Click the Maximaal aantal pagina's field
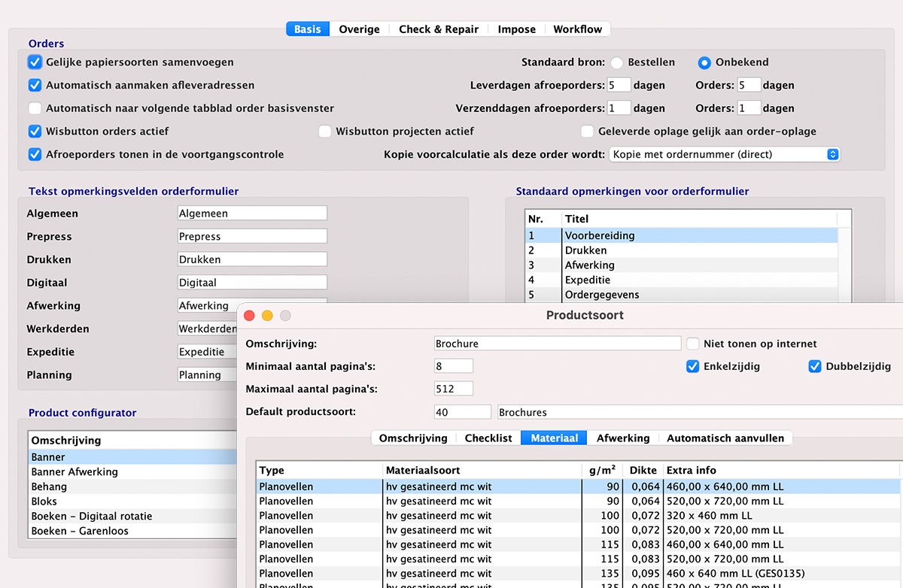The height and width of the screenshot is (588, 903). 454,389
